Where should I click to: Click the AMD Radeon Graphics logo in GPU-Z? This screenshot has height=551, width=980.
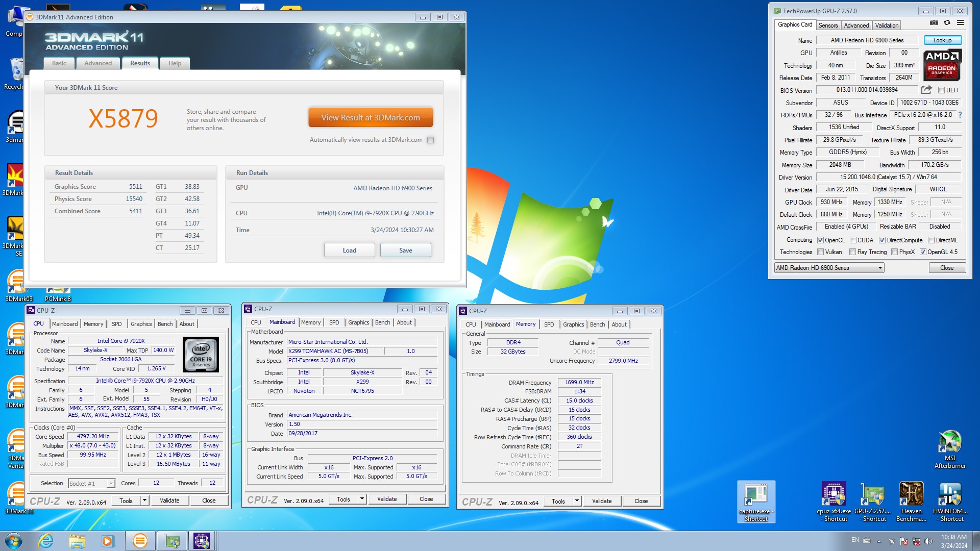[x=942, y=65]
